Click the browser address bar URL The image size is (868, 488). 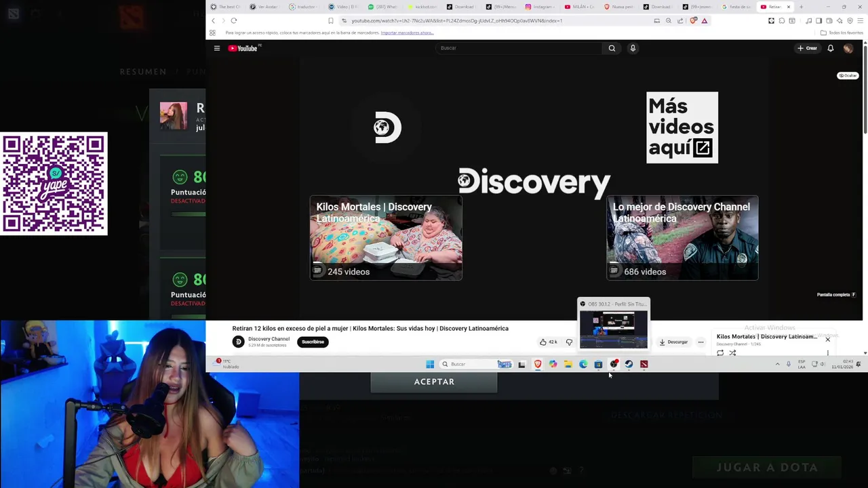click(x=456, y=20)
